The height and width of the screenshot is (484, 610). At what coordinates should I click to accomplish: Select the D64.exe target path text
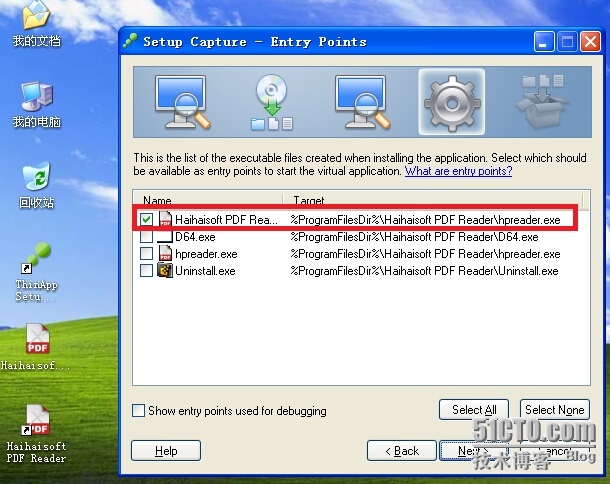[414, 237]
